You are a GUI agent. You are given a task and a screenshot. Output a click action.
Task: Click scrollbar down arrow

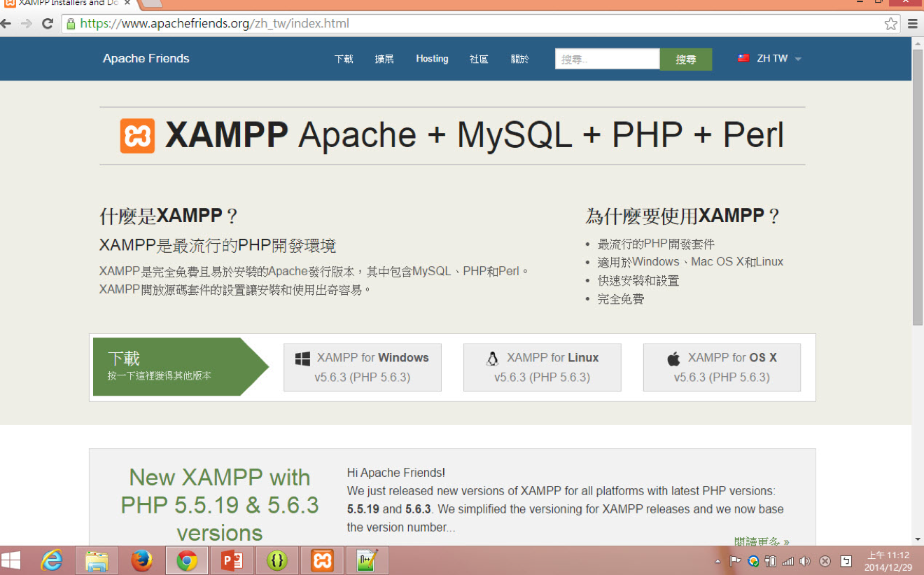point(918,540)
